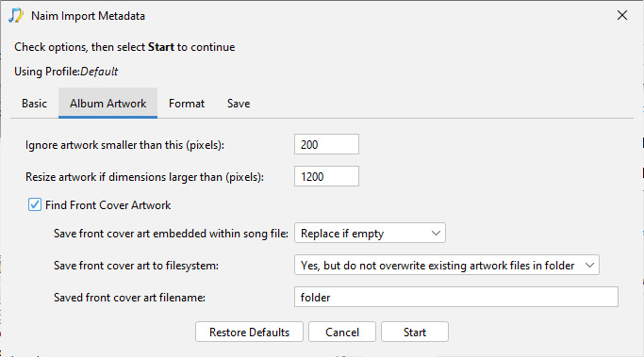The height and width of the screenshot is (357, 644).
Task: Expand the 'Save front cover art to filesystem' dropdown
Action: pyautogui.click(x=446, y=265)
